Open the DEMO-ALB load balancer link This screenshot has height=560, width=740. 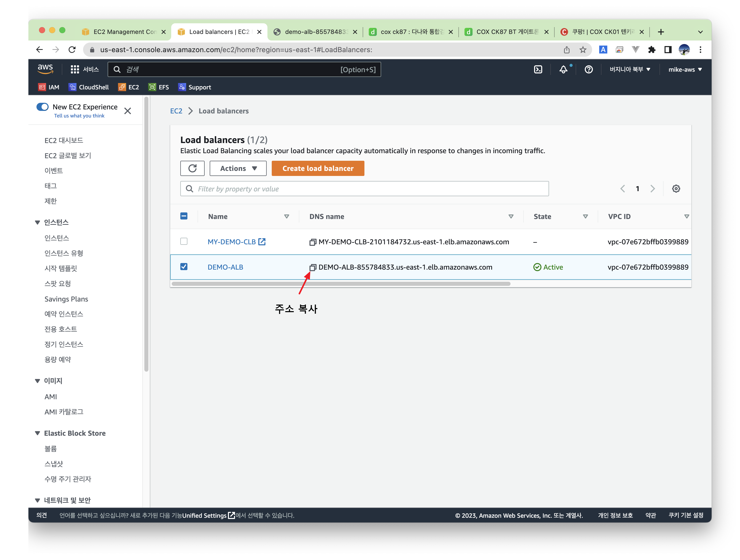point(225,267)
